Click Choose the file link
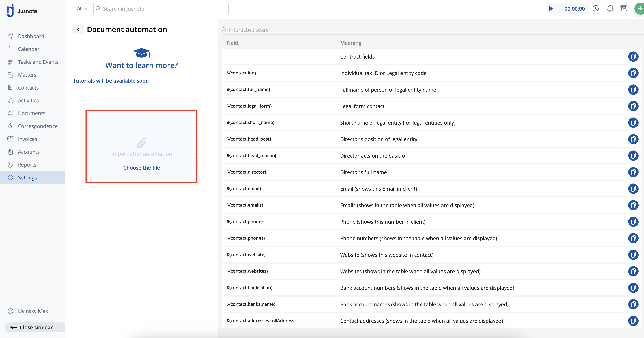This screenshot has width=644, height=338. (x=141, y=168)
